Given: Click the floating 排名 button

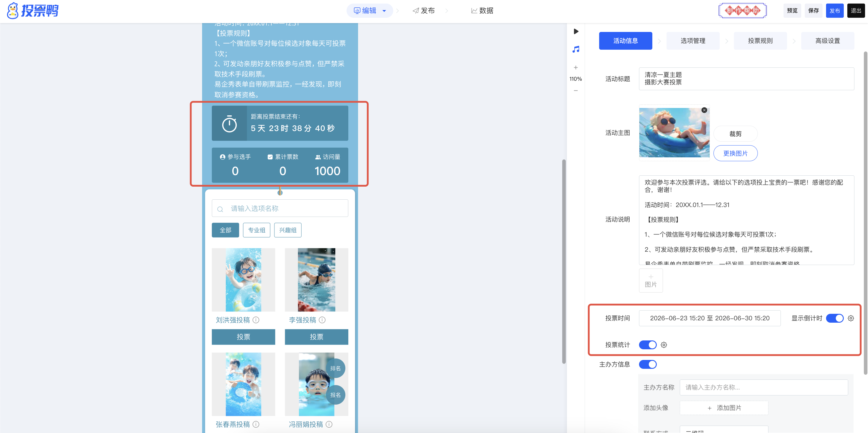Looking at the screenshot, I should 335,368.
